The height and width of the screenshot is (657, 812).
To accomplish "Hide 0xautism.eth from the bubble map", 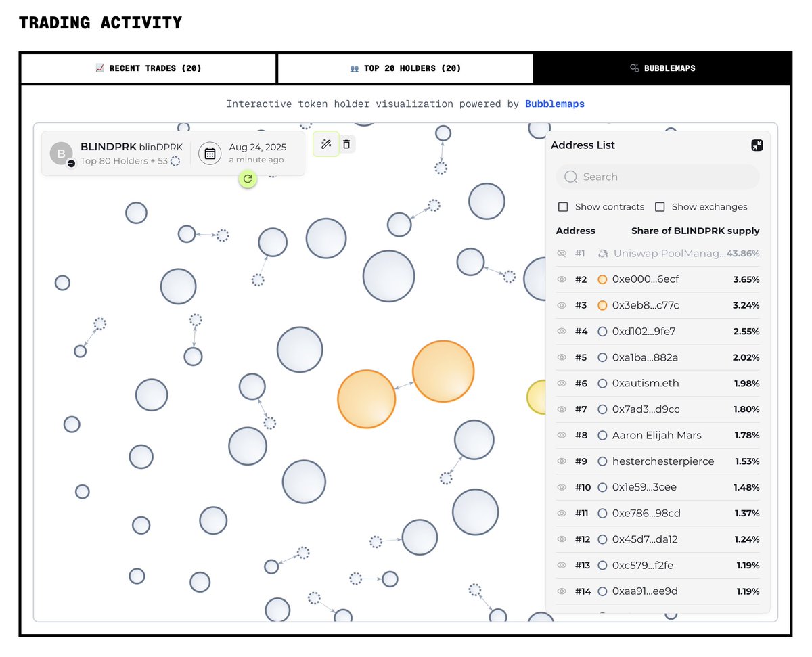I will click(x=562, y=383).
